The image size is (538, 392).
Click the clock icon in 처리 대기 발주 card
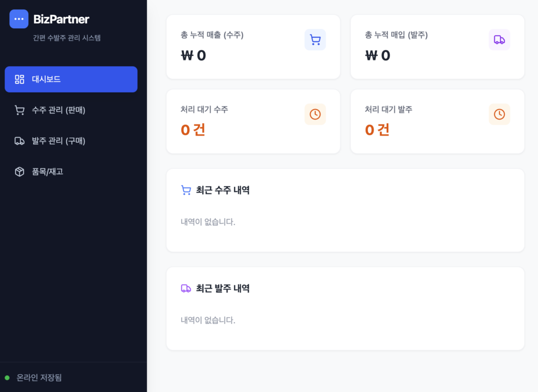pyautogui.click(x=499, y=114)
